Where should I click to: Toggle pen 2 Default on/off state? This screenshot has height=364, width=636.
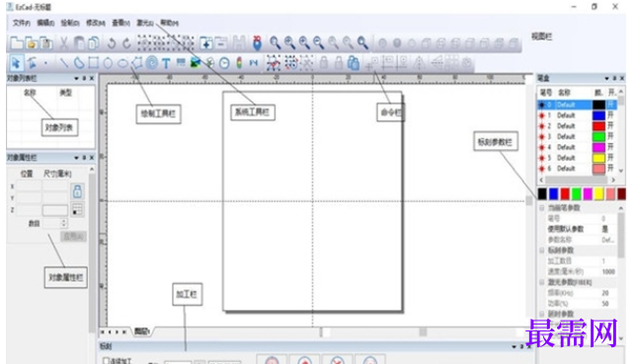point(610,125)
